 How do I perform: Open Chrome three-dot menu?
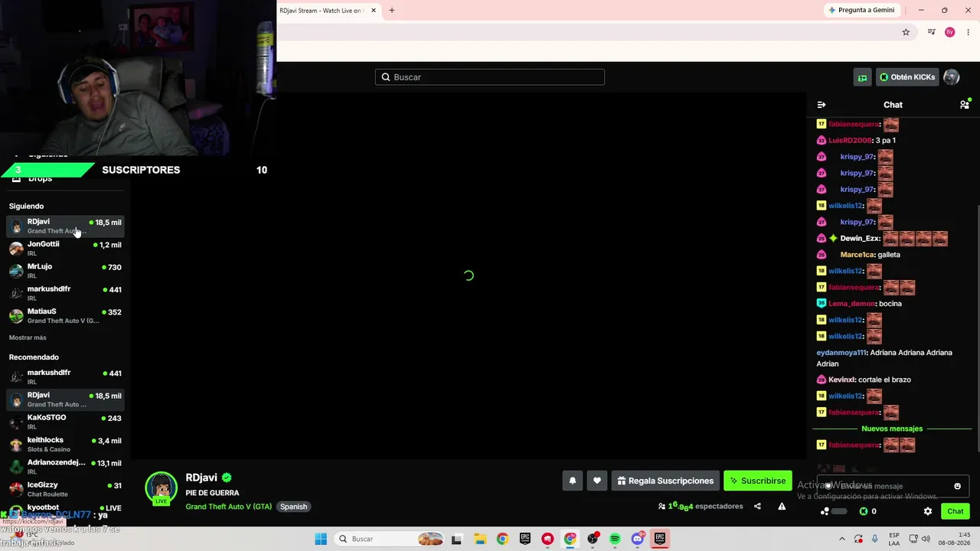[969, 32]
